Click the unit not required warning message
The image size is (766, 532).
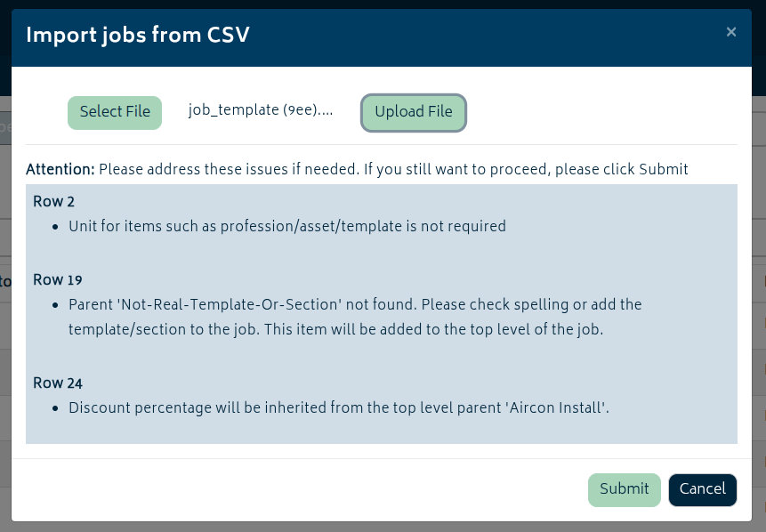(286, 227)
